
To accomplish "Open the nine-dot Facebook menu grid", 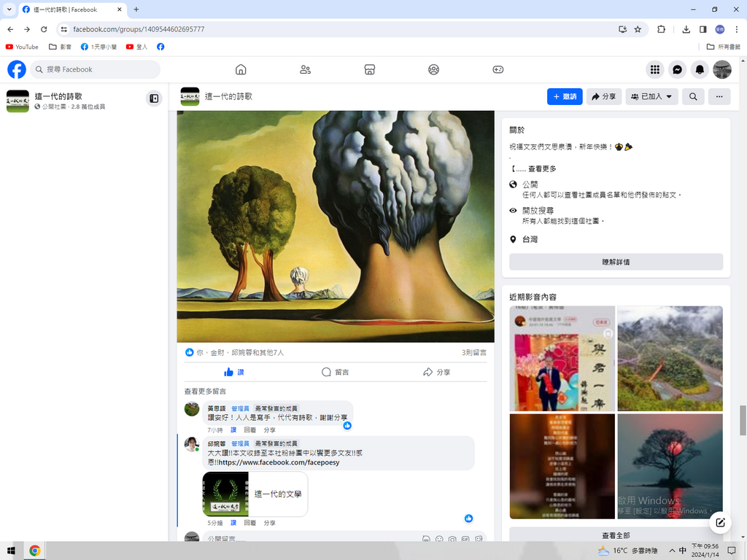I will pyautogui.click(x=655, y=69).
